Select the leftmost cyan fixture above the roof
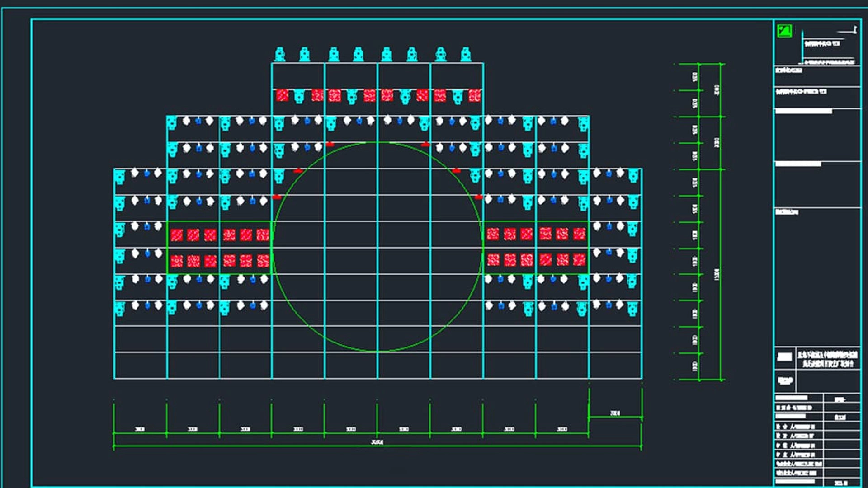Image resolution: width=868 pixels, height=488 pixels. click(280, 54)
